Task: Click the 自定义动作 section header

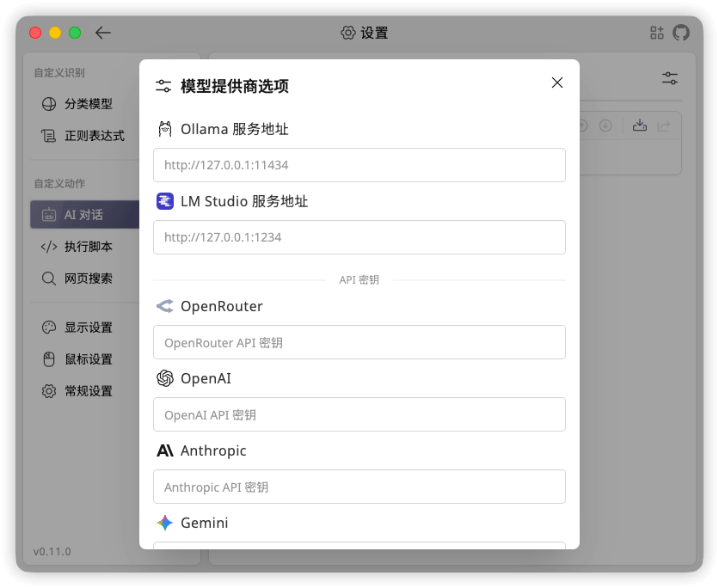Action: (59, 183)
